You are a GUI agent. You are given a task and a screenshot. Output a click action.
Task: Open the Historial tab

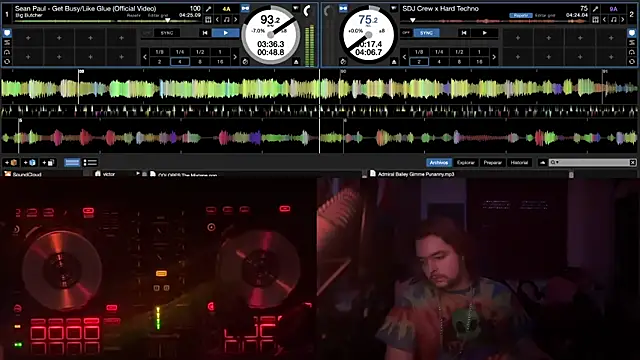pyautogui.click(x=519, y=162)
